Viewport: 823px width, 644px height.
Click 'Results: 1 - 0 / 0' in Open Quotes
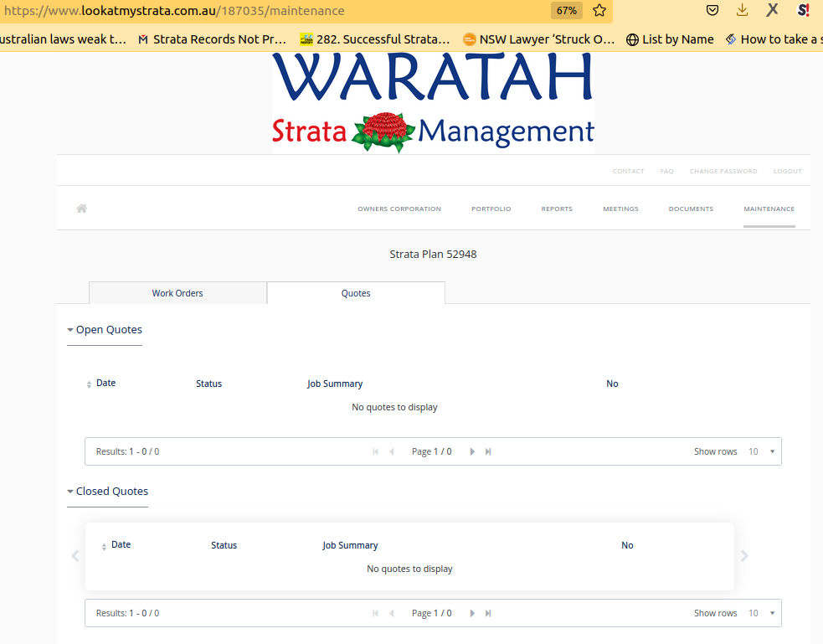pos(127,451)
